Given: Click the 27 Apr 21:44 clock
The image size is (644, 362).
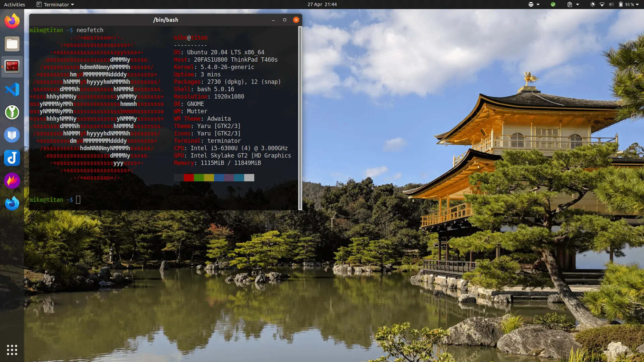Looking at the screenshot, I should pyautogui.click(x=322, y=4).
